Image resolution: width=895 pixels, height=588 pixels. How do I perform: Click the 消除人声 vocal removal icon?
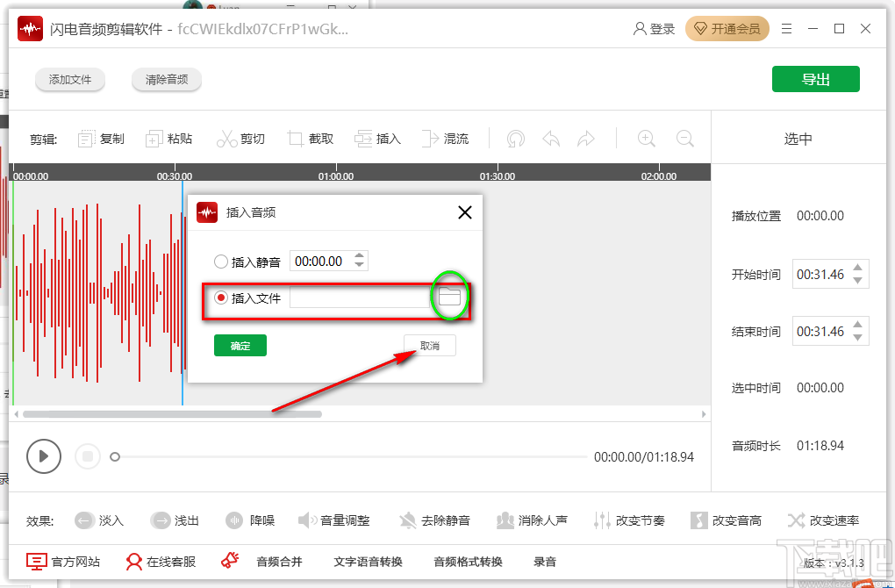pyautogui.click(x=533, y=520)
